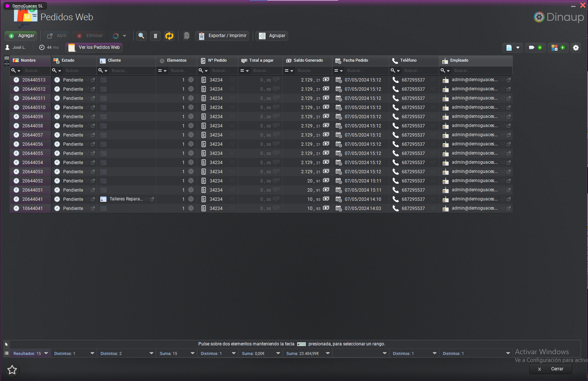Refresh results with the yellow circular arrows icon
This screenshot has width=588, height=381.
pyautogui.click(x=169, y=36)
